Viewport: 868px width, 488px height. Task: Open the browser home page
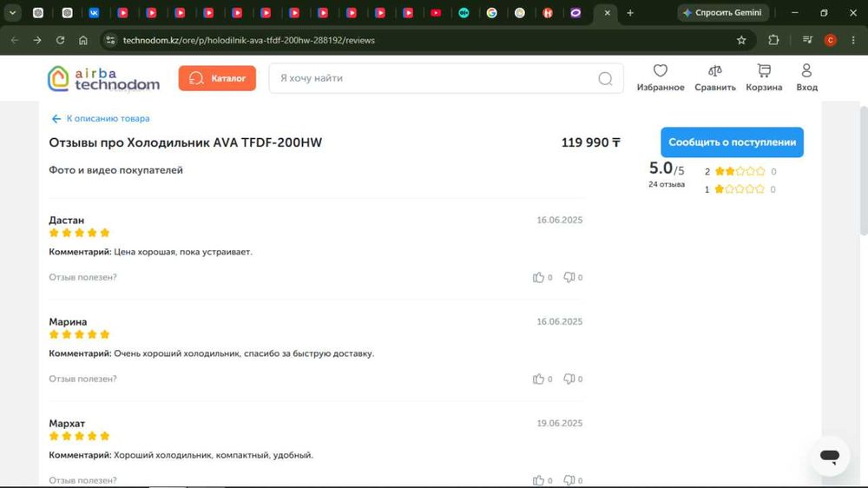coord(83,41)
